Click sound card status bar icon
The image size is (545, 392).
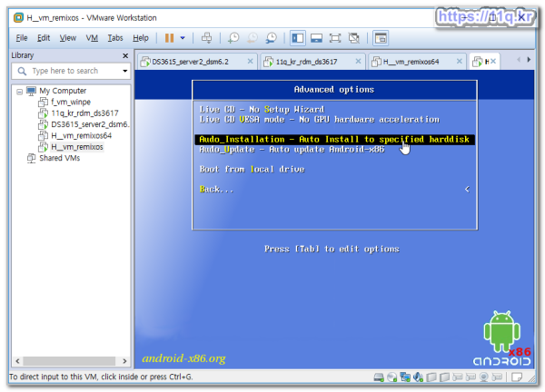point(418,377)
